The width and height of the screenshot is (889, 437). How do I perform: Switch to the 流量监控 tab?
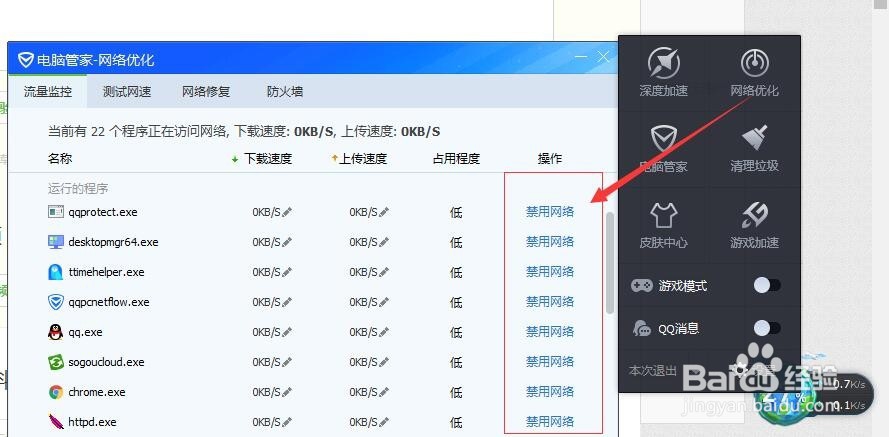pos(48,91)
